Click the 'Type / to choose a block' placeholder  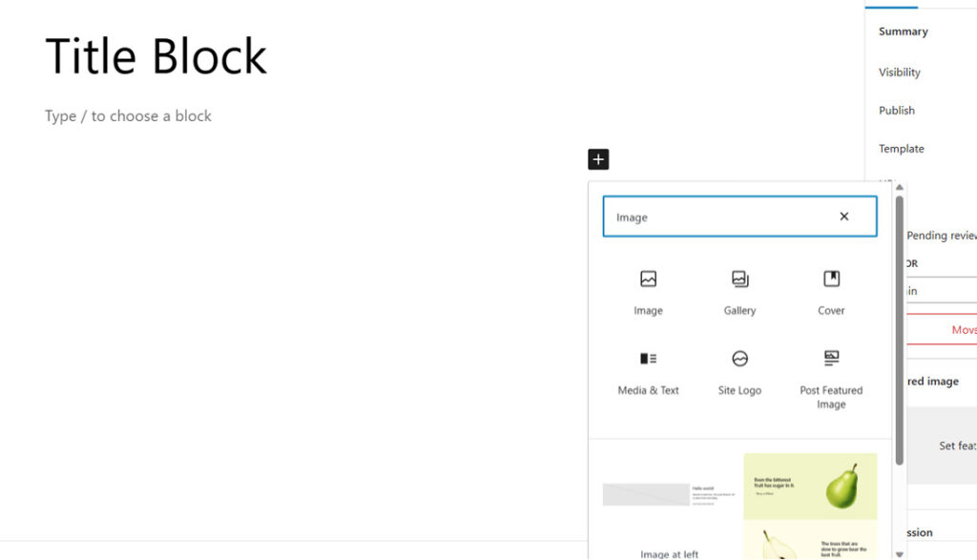pos(129,115)
